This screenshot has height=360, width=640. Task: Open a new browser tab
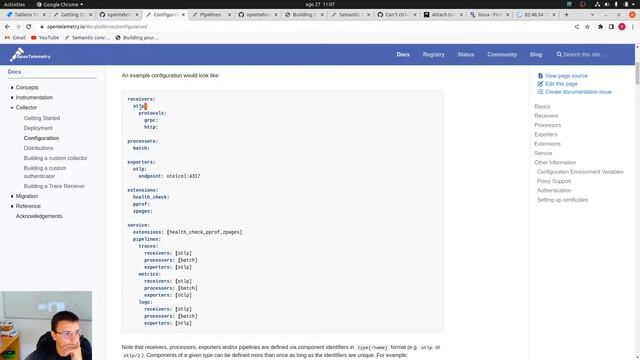coord(566,14)
